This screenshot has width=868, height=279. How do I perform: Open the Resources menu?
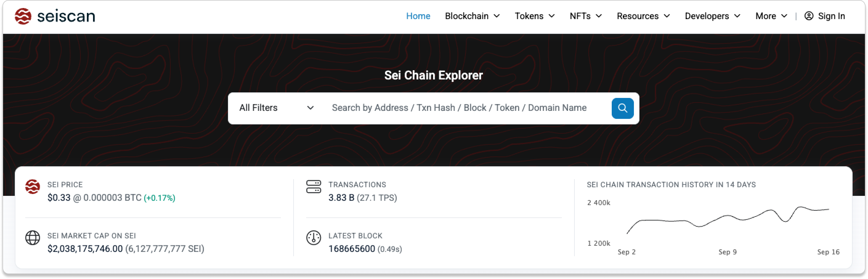(x=643, y=16)
